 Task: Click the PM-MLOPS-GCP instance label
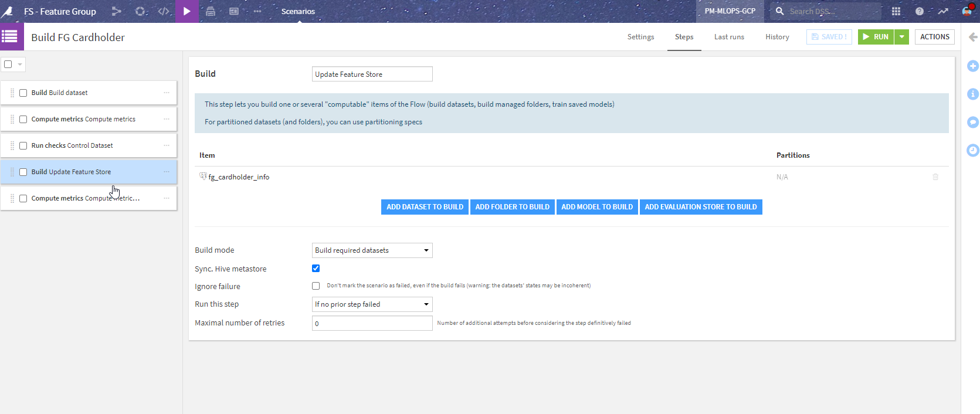click(x=730, y=11)
